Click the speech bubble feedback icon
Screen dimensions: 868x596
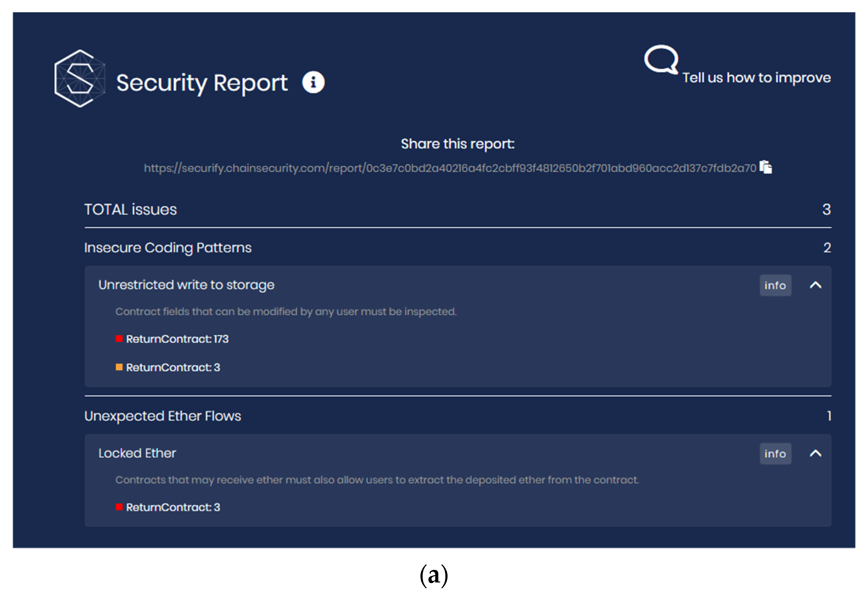pyautogui.click(x=660, y=60)
